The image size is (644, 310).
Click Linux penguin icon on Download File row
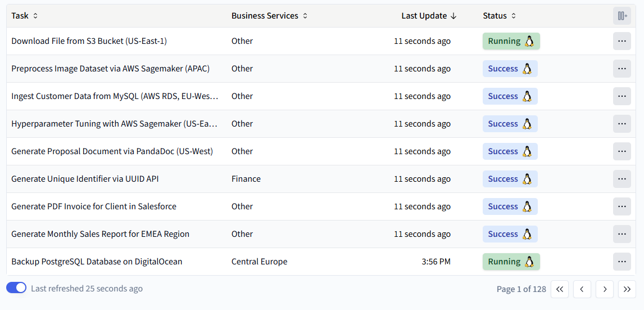(x=529, y=41)
